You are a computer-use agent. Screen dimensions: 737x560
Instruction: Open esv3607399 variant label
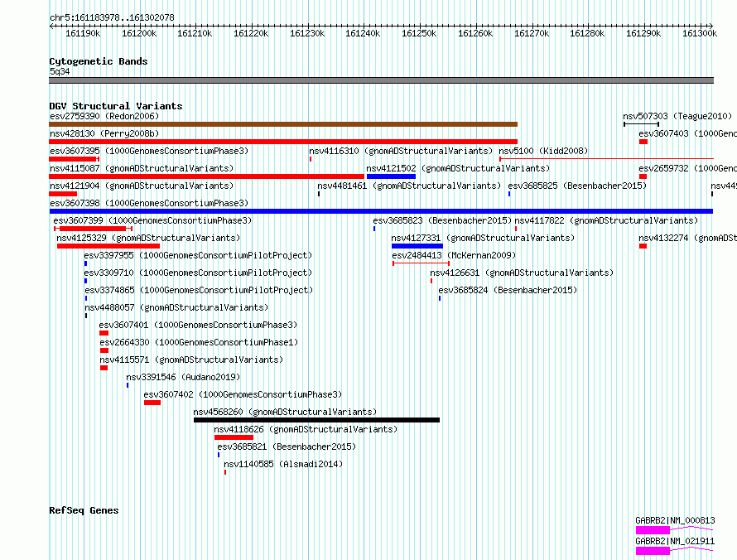[x=152, y=220]
